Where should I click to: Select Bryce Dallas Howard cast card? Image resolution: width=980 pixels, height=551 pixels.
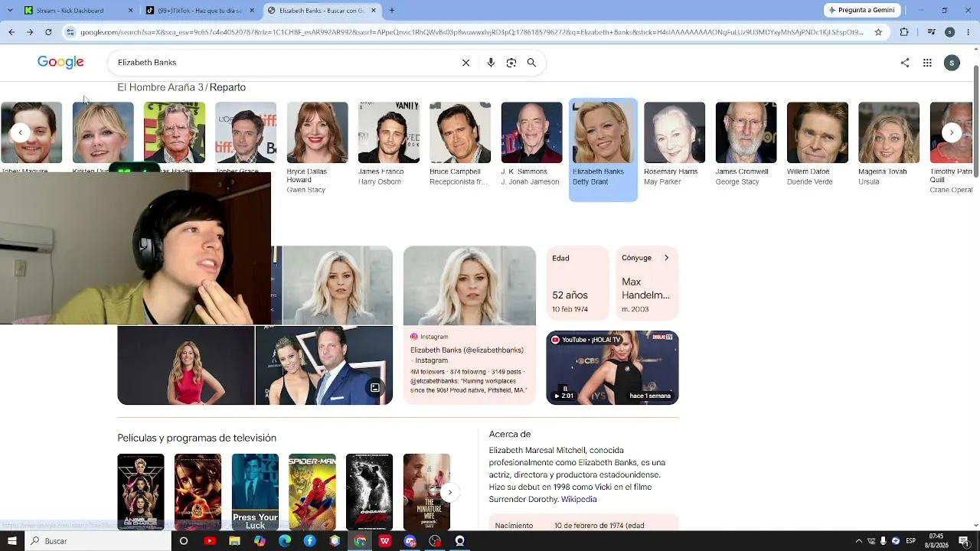click(x=317, y=148)
